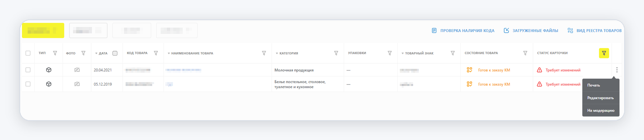644x140 pixels.
Task: Click the date 20.04.2021
Action: coord(103,70)
